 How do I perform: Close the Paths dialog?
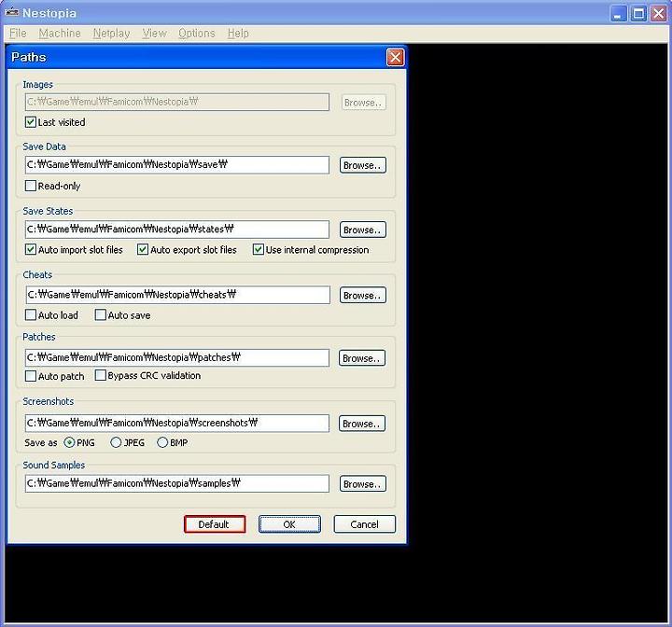tap(395, 57)
